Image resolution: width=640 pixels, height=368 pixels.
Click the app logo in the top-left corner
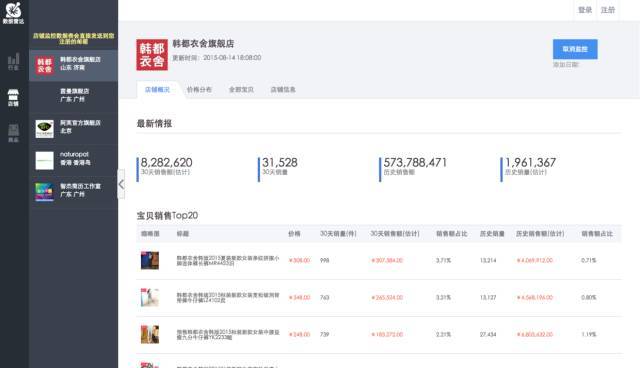13,13
